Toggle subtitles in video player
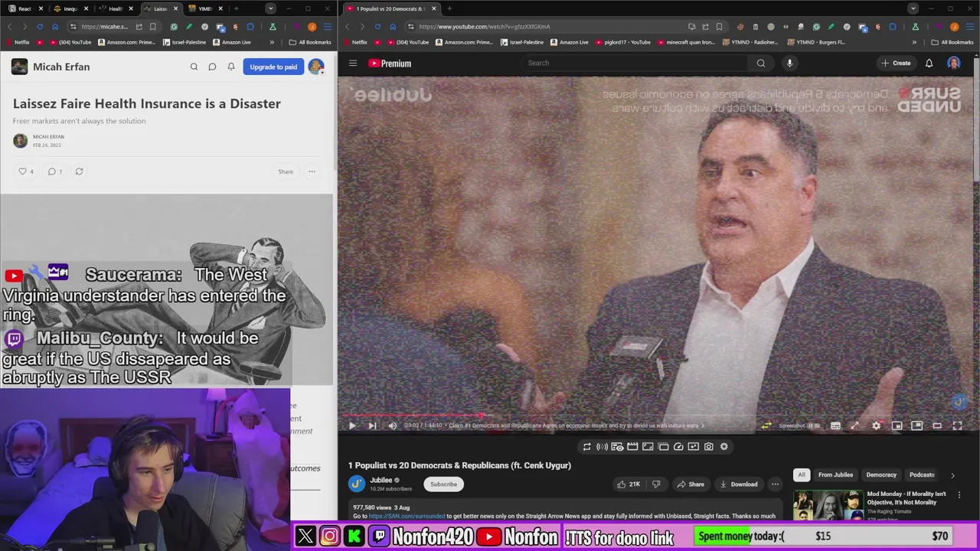The image size is (980, 551). click(x=835, y=425)
